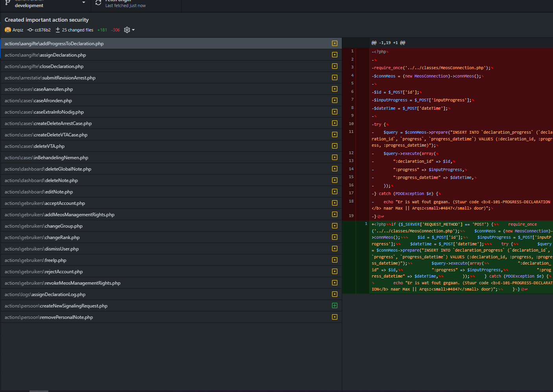
Task: Click the commit title Created important action security
Action: (x=46, y=20)
